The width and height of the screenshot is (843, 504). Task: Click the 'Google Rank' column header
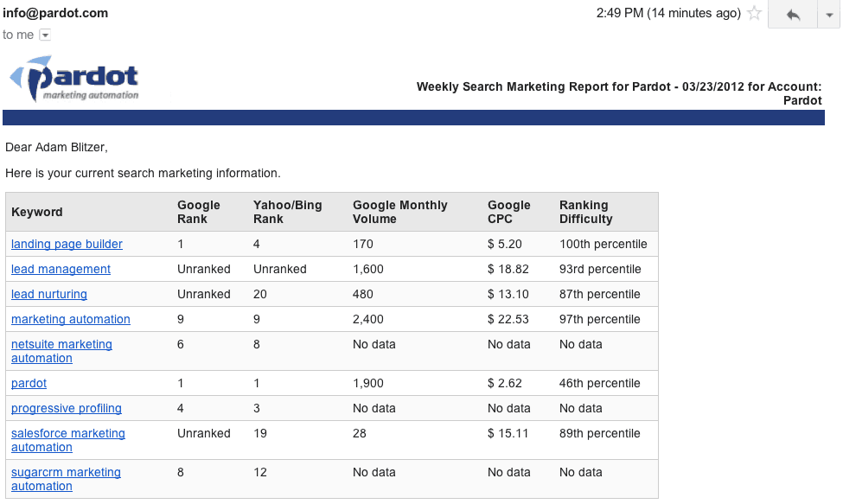(198, 212)
